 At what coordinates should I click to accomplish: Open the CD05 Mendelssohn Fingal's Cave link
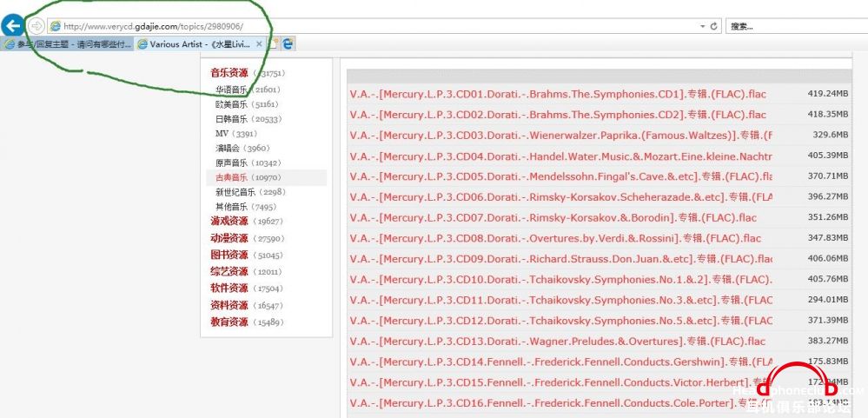tap(560, 176)
